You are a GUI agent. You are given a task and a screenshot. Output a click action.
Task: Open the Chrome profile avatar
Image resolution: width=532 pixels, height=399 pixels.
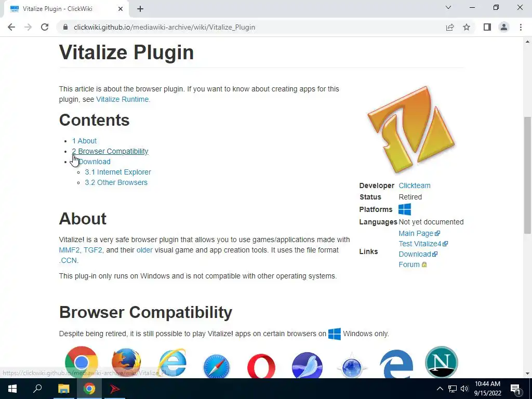click(504, 27)
